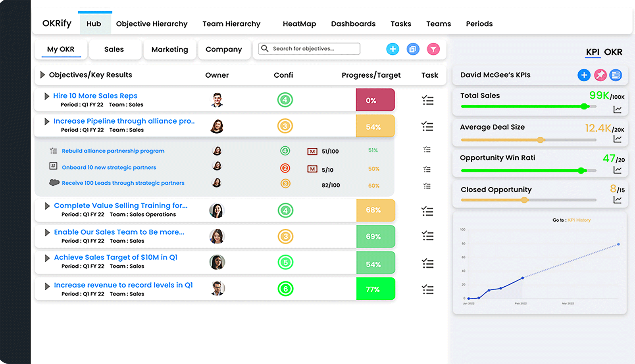Collapse Increase Pipeline through alliance objective

tap(47, 121)
